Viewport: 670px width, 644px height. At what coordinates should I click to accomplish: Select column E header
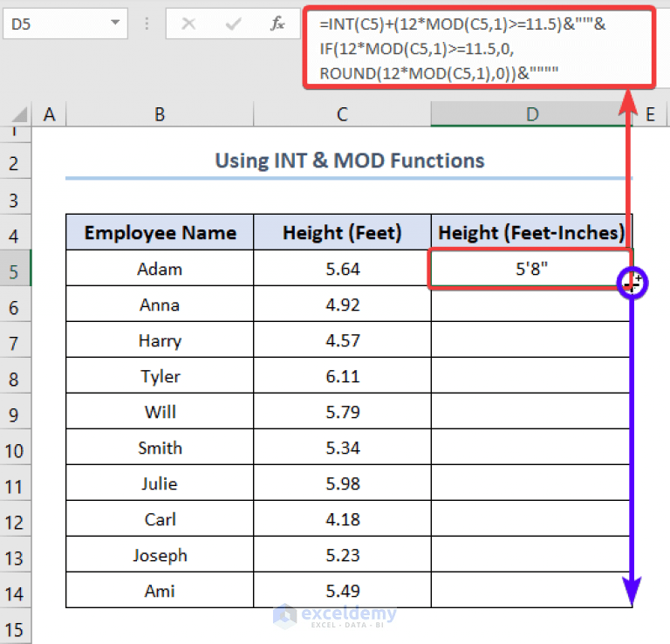(650, 114)
